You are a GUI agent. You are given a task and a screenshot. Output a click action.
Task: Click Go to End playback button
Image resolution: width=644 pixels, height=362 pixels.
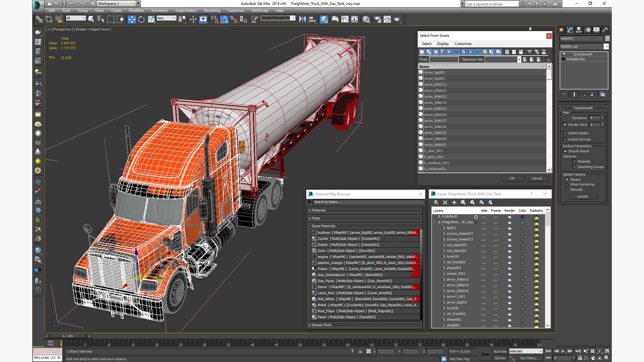coord(578,351)
